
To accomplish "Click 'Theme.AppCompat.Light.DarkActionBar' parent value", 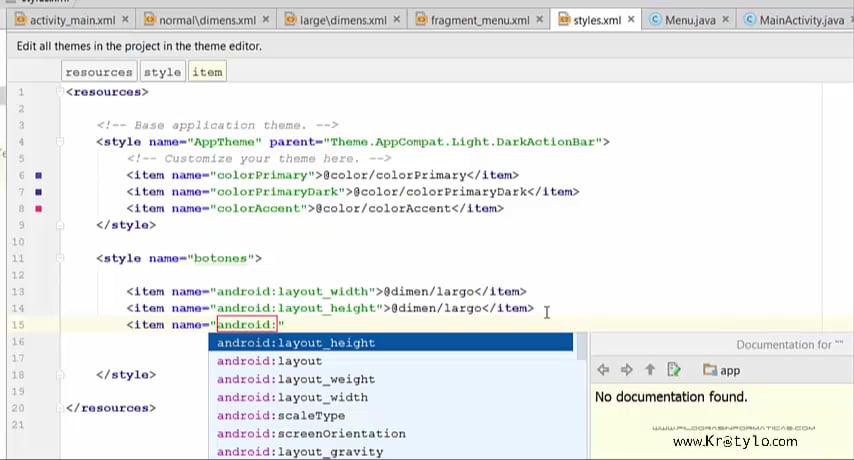I will pyautogui.click(x=462, y=142).
